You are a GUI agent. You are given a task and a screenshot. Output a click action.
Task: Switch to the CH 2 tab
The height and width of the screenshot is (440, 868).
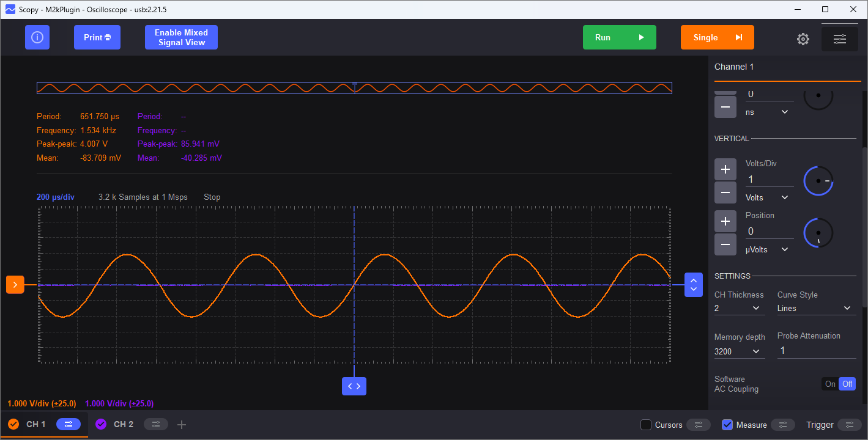click(x=122, y=424)
